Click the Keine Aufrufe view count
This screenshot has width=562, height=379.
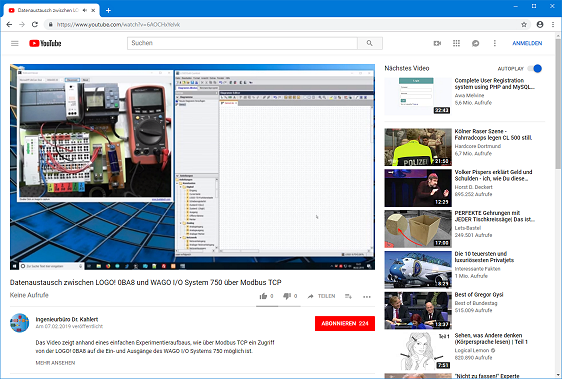tap(29, 295)
